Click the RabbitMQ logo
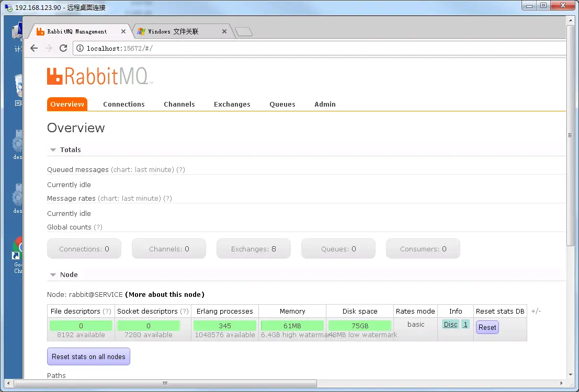This screenshot has height=392, width=579. coord(100,76)
